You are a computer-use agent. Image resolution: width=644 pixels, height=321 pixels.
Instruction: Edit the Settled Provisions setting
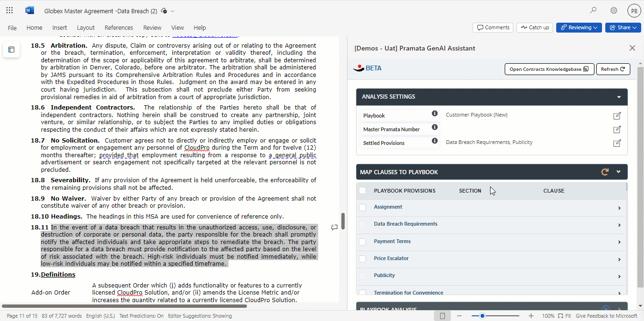(617, 143)
